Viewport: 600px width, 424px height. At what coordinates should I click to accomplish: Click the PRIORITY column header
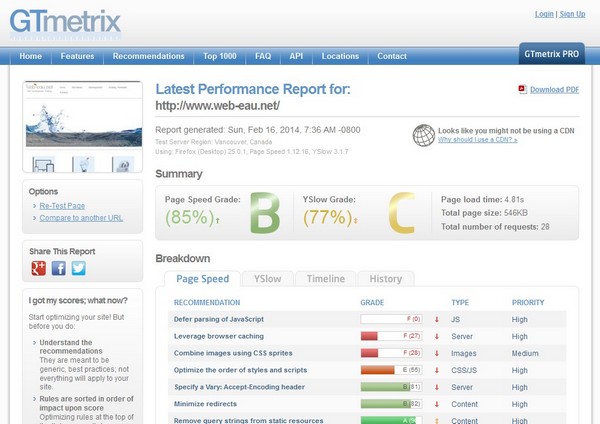(x=528, y=303)
